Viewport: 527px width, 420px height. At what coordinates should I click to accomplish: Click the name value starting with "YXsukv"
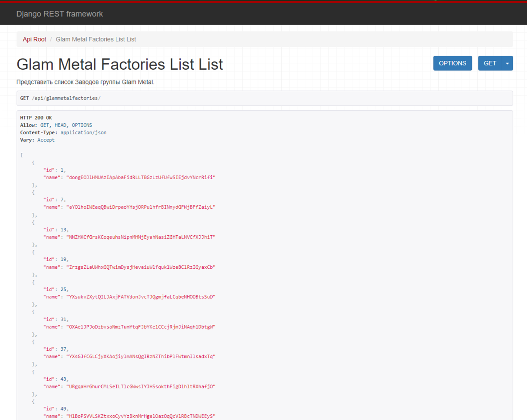(x=141, y=297)
